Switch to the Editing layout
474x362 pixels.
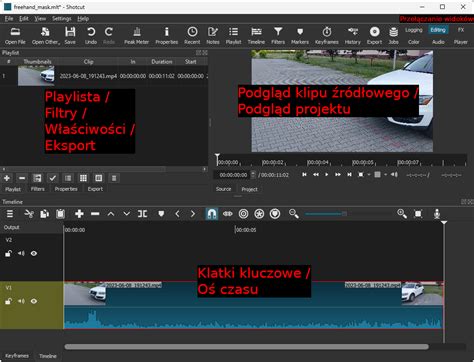[x=438, y=30]
